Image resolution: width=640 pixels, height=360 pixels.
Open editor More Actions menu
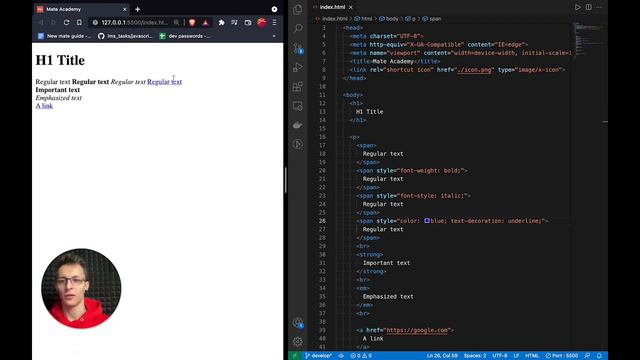(599, 7)
